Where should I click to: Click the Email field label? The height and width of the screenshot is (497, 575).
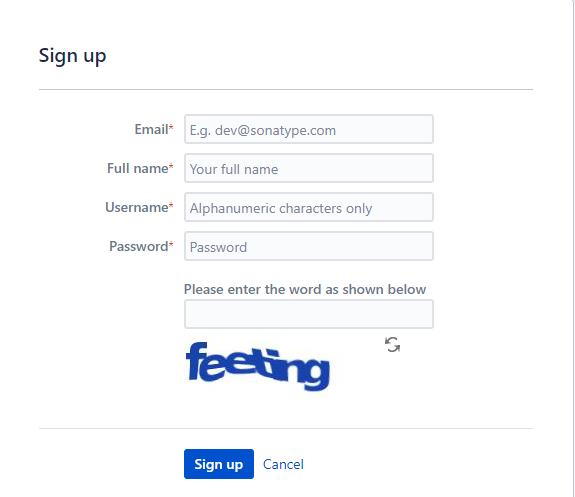tap(151, 129)
